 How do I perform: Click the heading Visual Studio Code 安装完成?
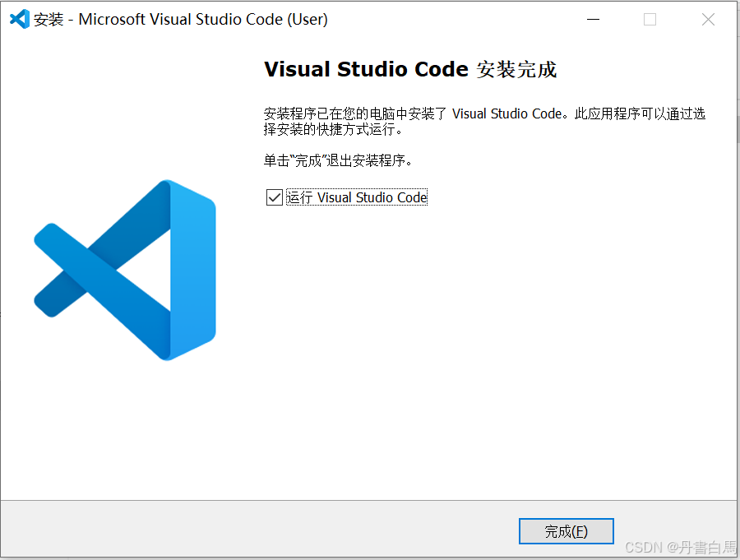(409, 70)
